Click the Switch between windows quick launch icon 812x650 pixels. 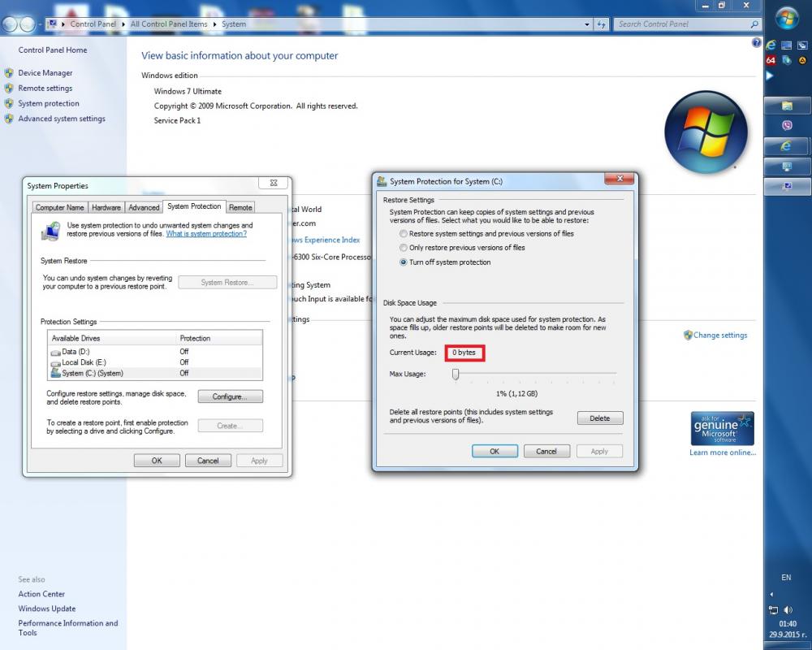tap(802, 45)
